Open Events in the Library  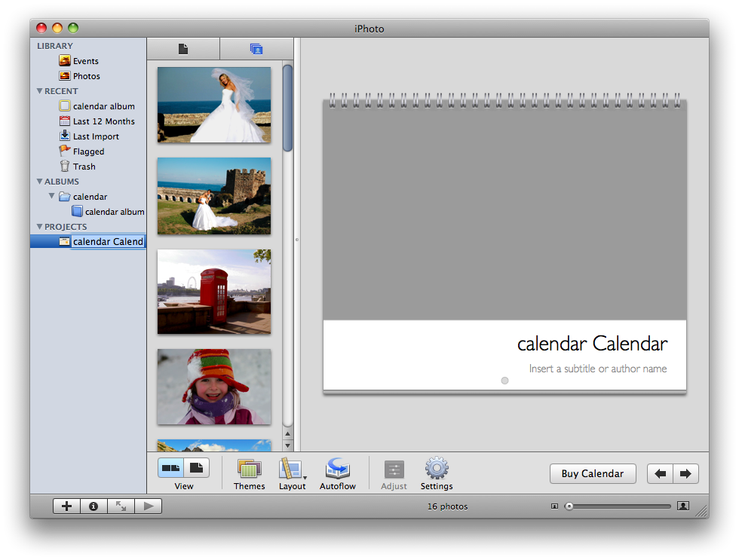[x=85, y=61]
